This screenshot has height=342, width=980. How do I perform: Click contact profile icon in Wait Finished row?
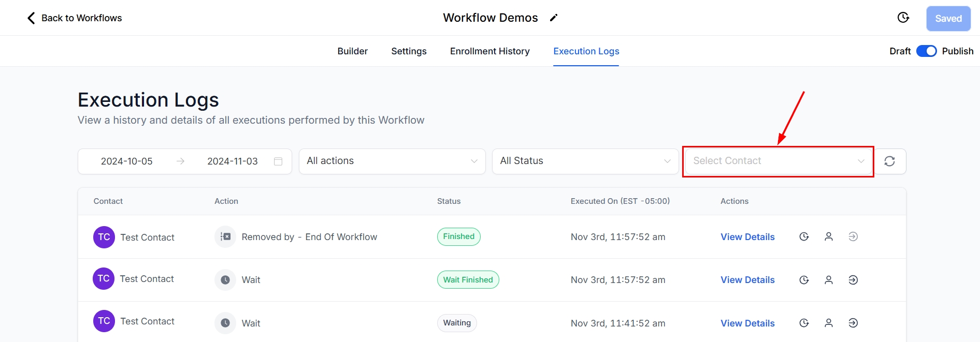coord(829,280)
